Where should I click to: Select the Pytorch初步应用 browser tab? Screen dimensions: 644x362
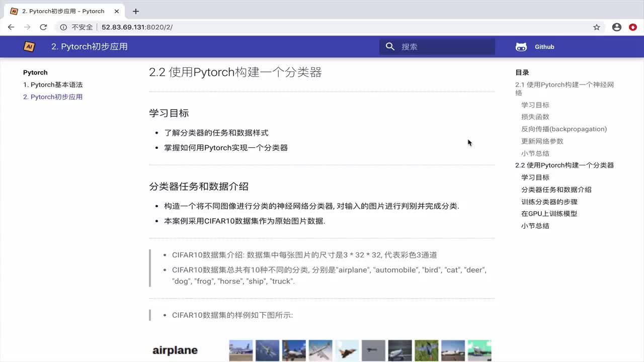63,11
